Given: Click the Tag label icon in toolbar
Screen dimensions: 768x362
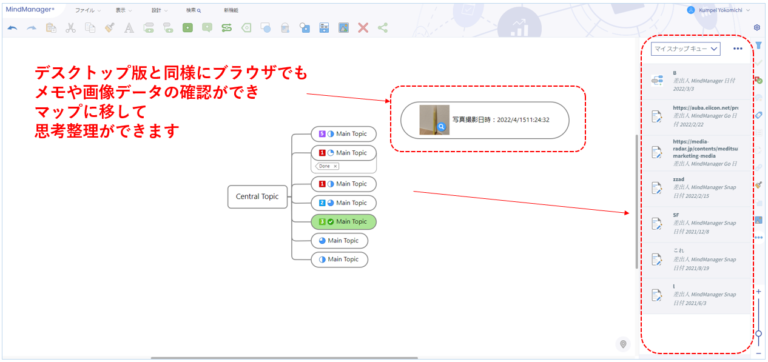Looking at the screenshot, I should (246, 28).
